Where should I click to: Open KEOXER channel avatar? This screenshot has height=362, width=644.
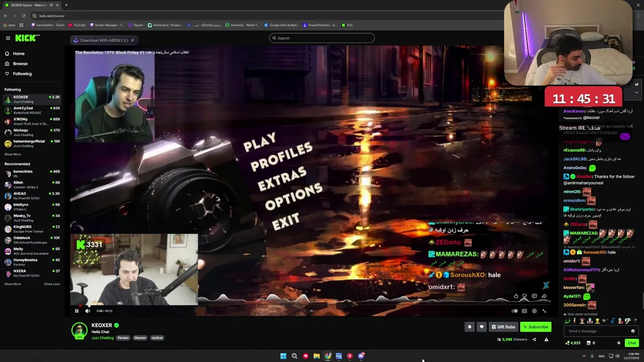coord(79,330)
